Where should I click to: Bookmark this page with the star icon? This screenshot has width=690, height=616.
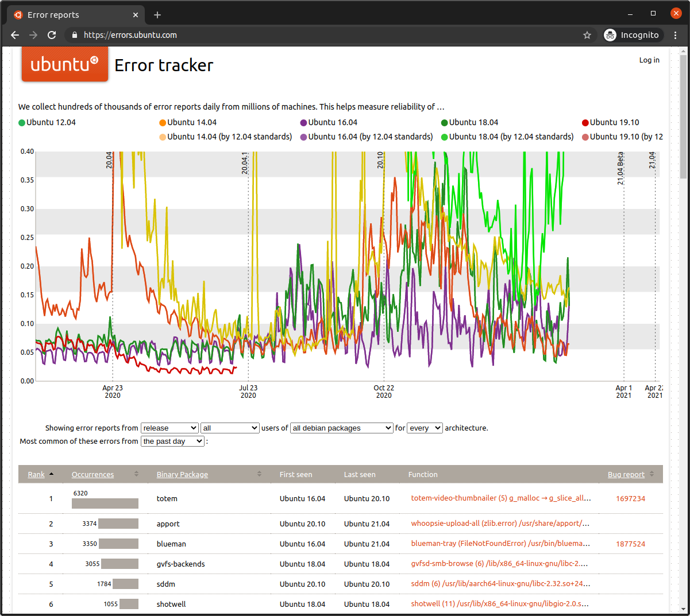tap(587, 35)
